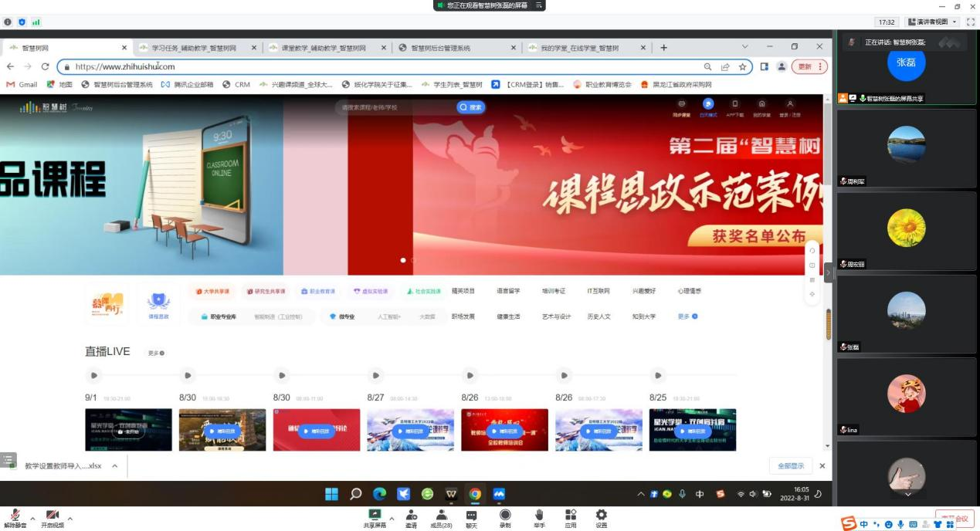Click the 开启视频 camera icon
980x531 pixels.
(53, 515)
